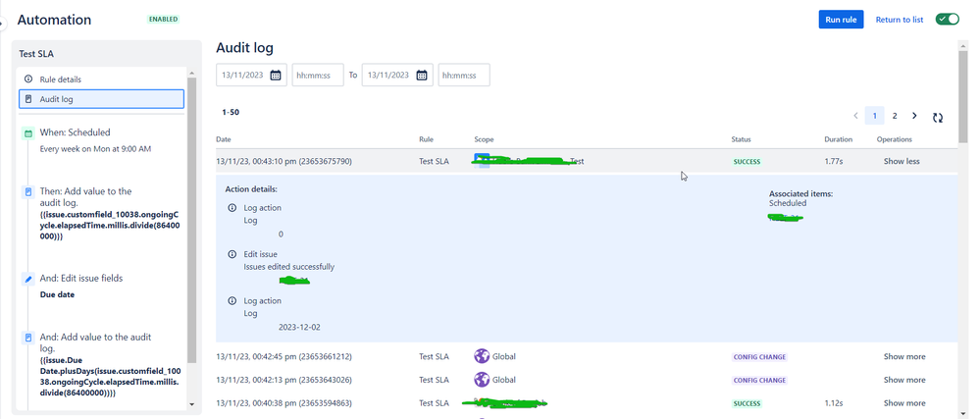Click the Edit issue fields pencil icon
Screen dimensions: 980x419
pyautogui.click(x=27, y=279)
